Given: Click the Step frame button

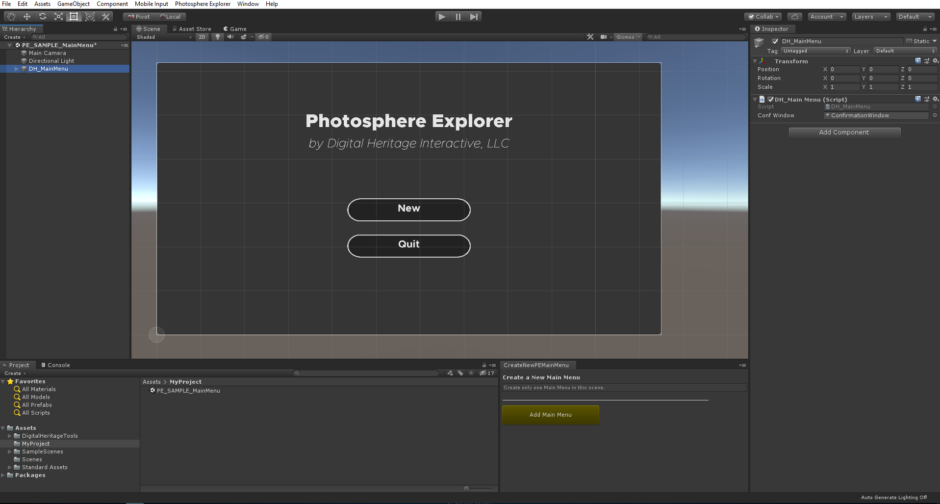Looking at the screenshot, I should (474, 17).
